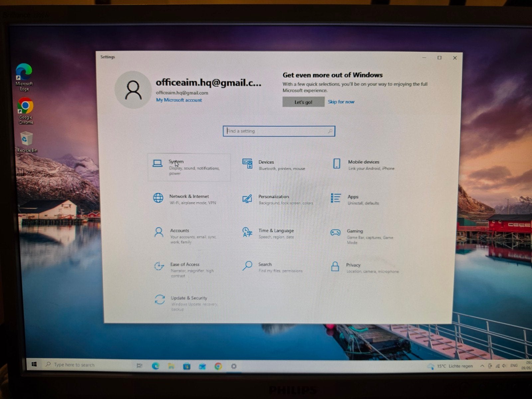Open Ease of Access icon
This screenshot has width=532, height=399.
click(x=159, y=266)
